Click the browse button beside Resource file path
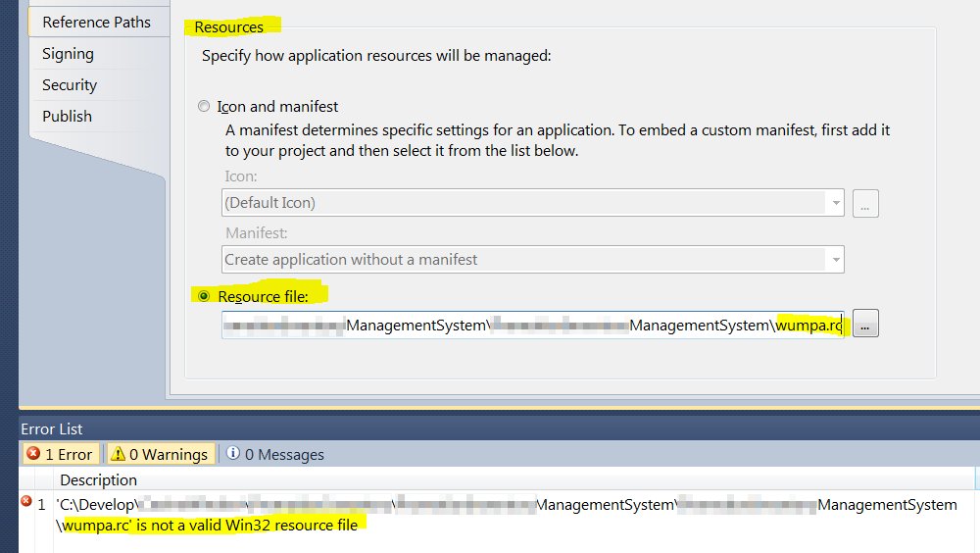Viewport: 980px width, 553px height. [x=865, y=325]
